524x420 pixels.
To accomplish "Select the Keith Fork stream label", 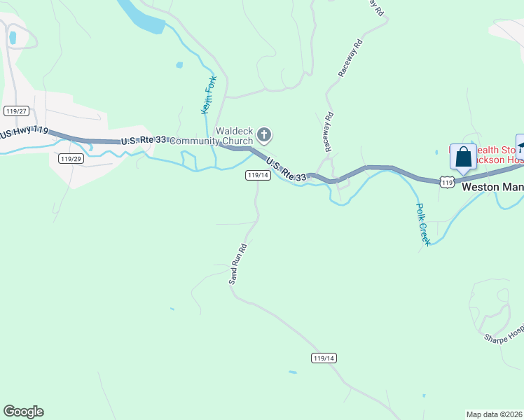I will pos(209,94).
